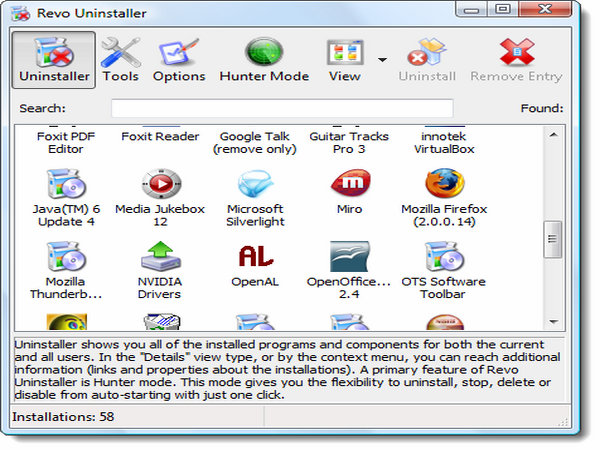Select the Mozilla Firefox icon

point(444,185)
